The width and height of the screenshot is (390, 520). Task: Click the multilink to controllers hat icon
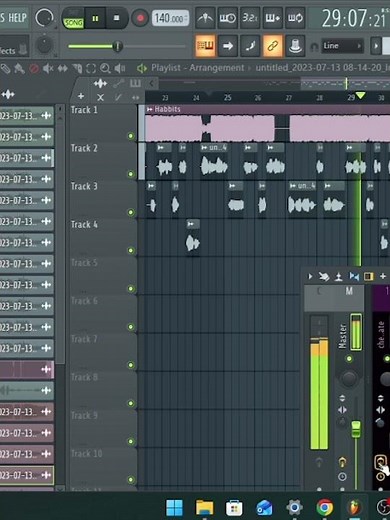295,46
